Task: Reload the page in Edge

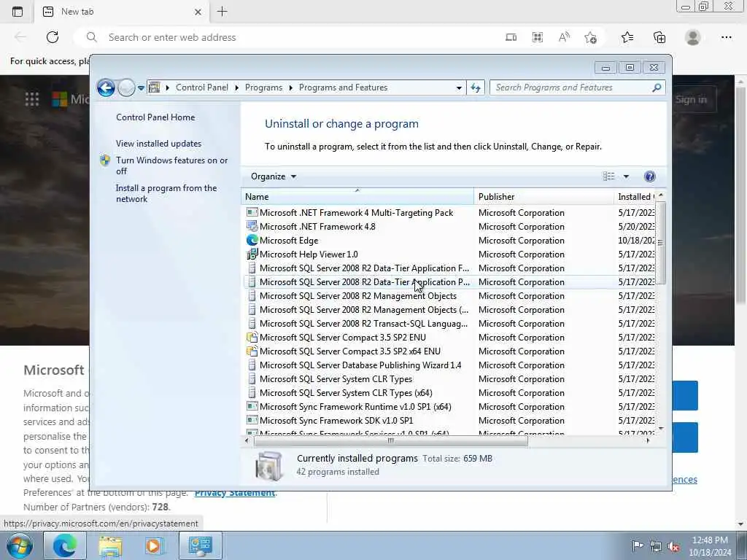Action: click(x=53, y=37)
